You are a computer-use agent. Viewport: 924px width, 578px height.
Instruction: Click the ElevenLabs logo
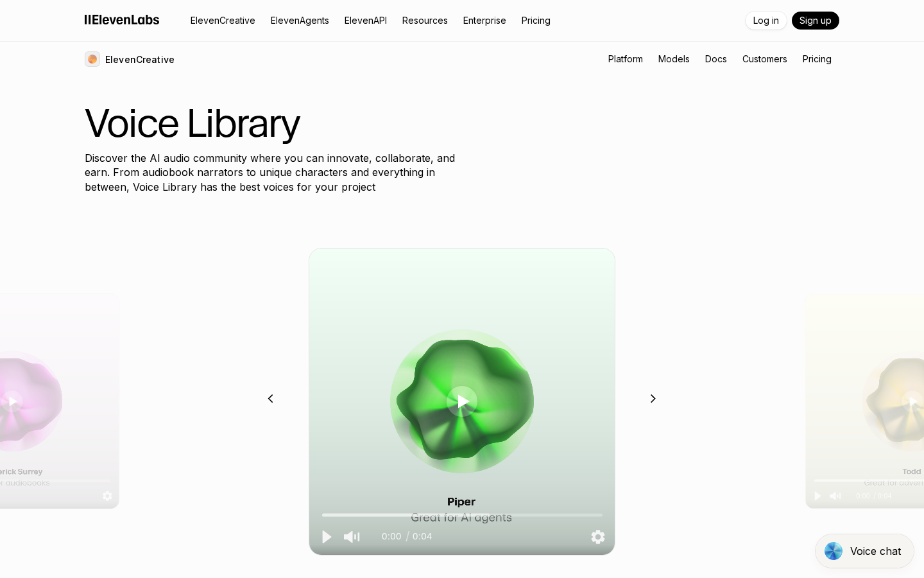[x=122, y=20]
